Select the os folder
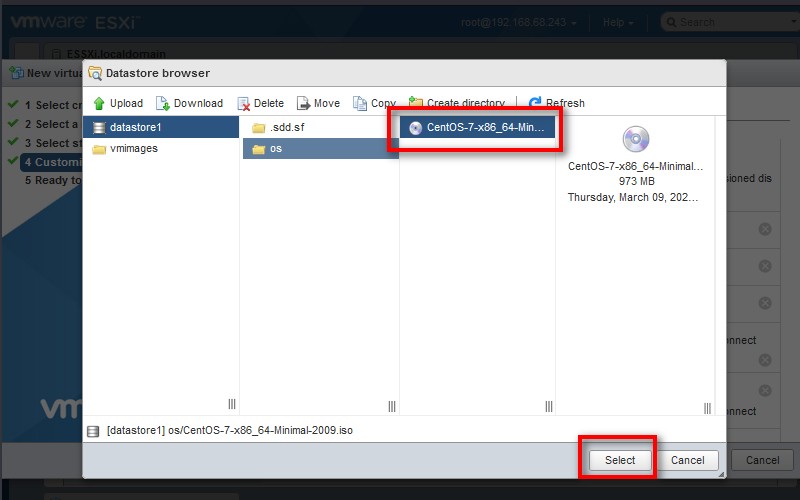 275,149
